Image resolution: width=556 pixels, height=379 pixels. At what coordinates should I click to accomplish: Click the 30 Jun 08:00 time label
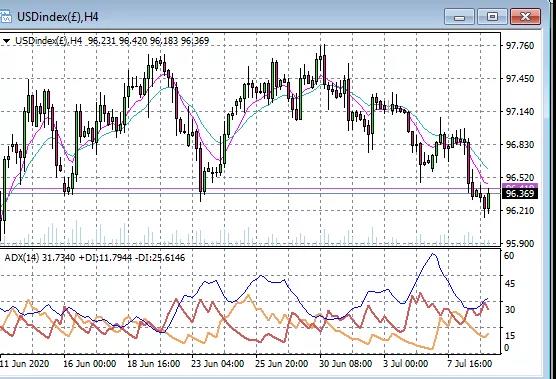(x=346, y=364)
